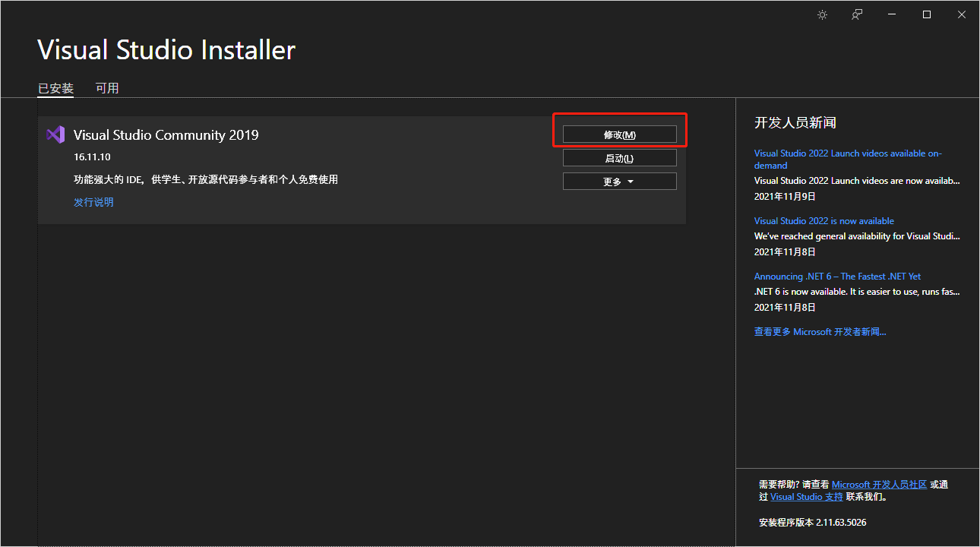Click the maximize window button
The image size is (980, 547).
[926, 14]
